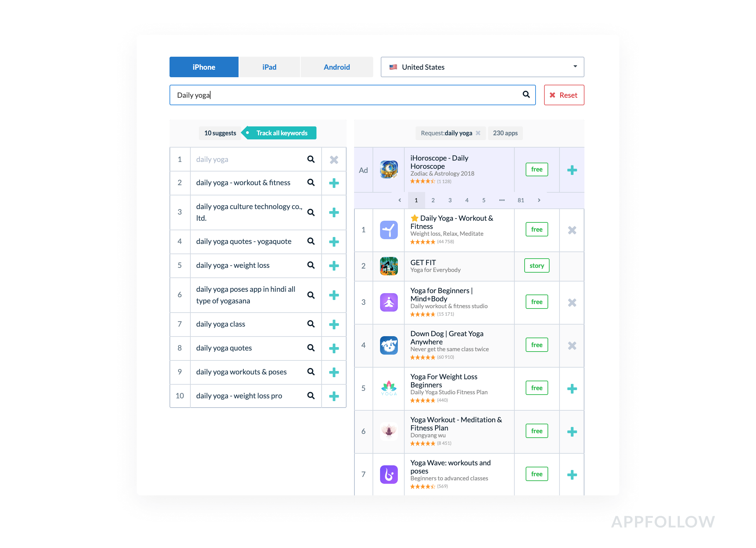Untrack Down Dog app with X icon
Screen dimensions: 756x548
click(x=572, y=345)
